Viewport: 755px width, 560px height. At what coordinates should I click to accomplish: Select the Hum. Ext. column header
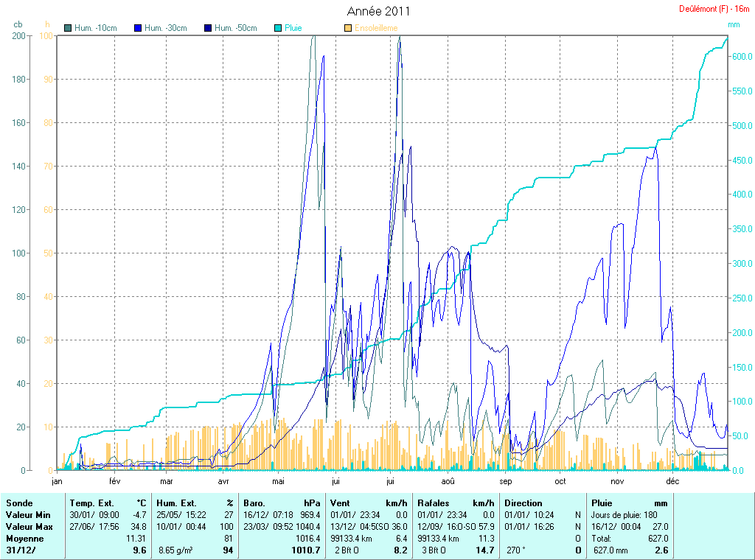177,503
